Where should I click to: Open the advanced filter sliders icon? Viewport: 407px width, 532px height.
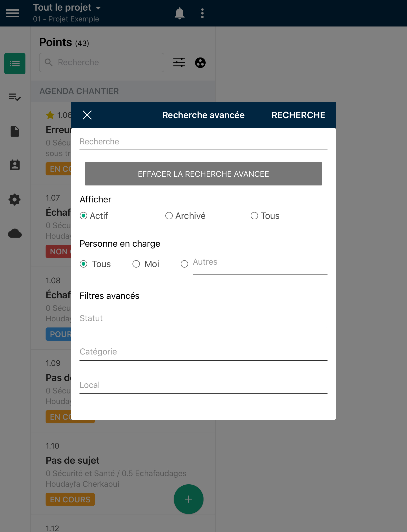click(179, 63)
